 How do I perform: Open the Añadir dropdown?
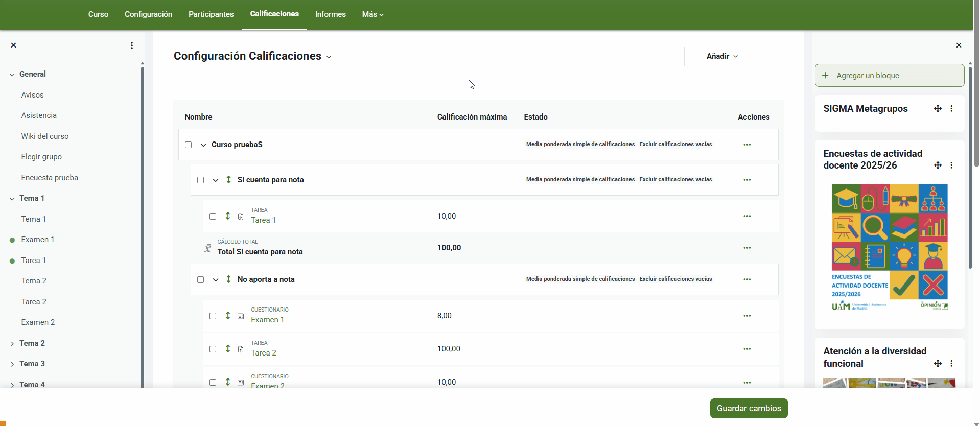point(721,56)
